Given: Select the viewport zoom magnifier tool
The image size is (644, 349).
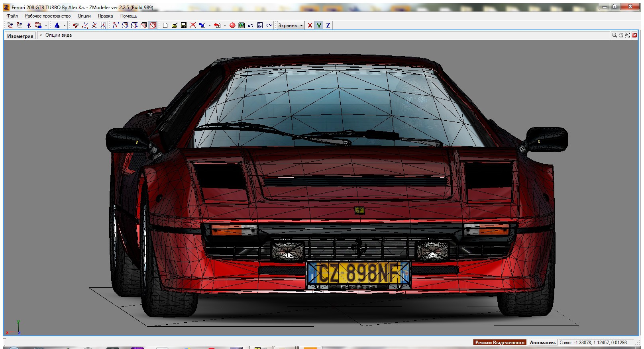Looking at the screenshot, I should (615, 35).
